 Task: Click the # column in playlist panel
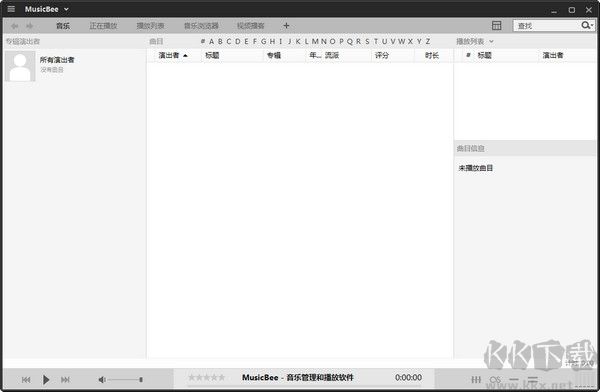tap(468, 55)
